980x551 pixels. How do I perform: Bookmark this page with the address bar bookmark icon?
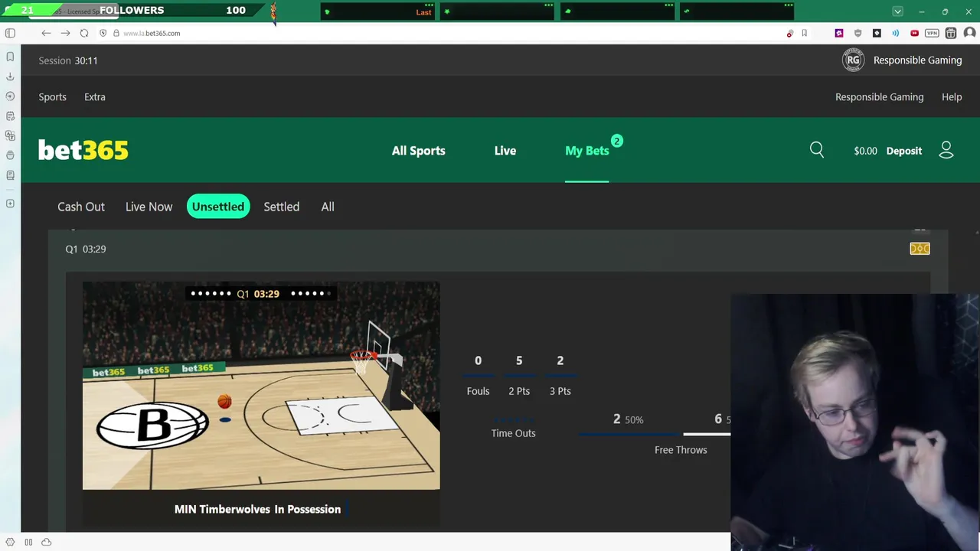(804, 33)
